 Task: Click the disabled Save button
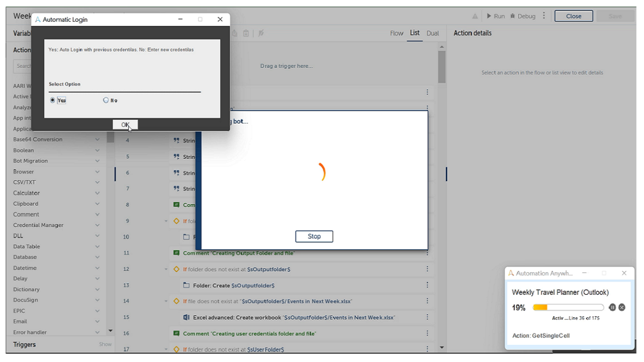[615, 16]
